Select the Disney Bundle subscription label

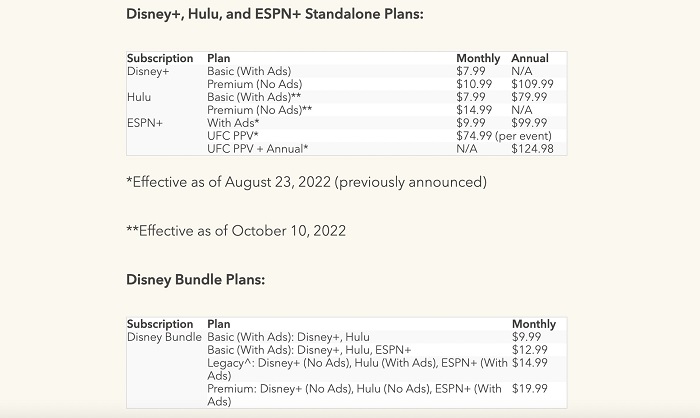tap(164, 337)
